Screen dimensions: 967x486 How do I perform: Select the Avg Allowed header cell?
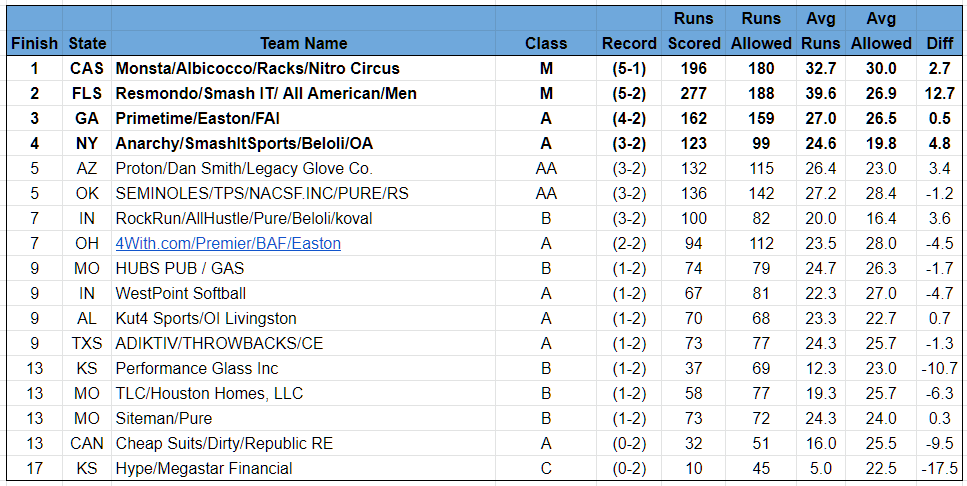click(881, 31)
